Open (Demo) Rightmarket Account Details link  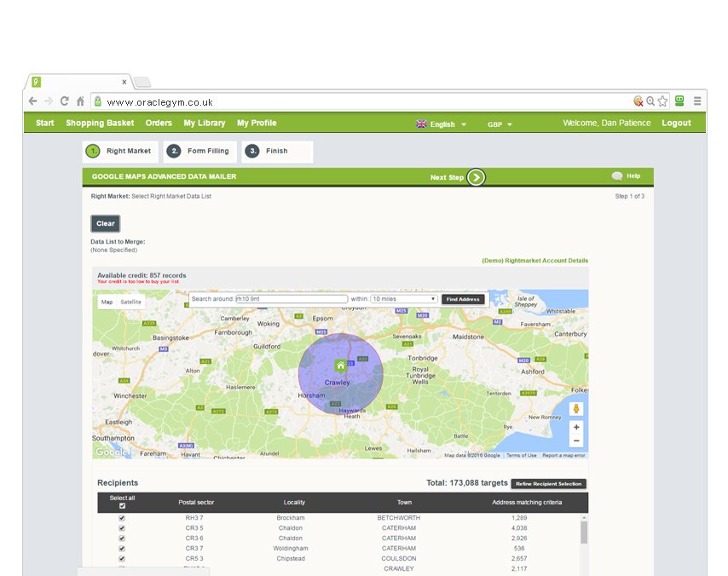coord(534,261)
